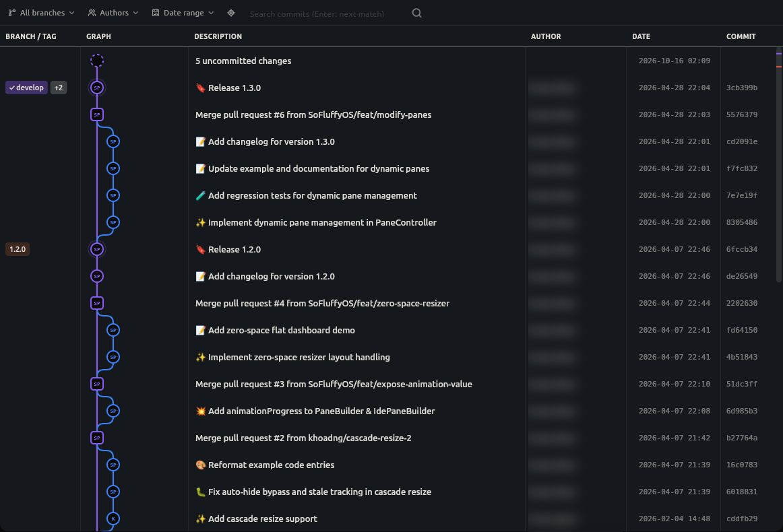
Task: Click commit hash 6fccb34
Action: [741, 250]
